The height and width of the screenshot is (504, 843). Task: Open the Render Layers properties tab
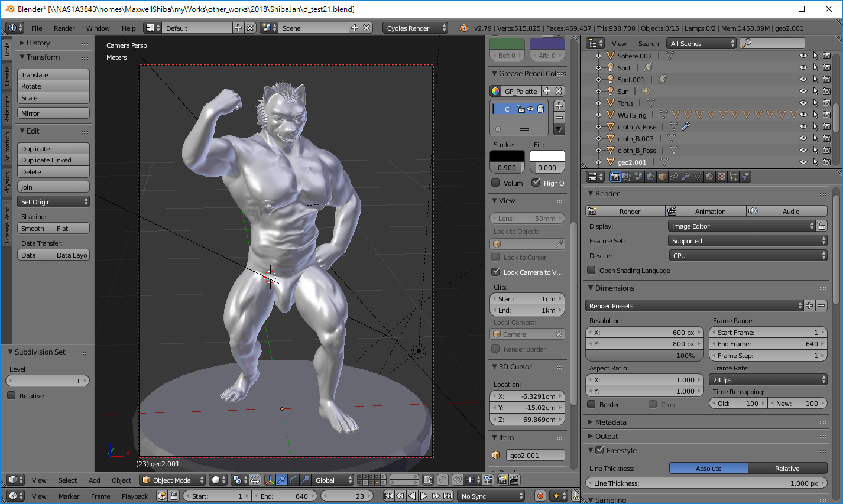click(x=627, y=177)
